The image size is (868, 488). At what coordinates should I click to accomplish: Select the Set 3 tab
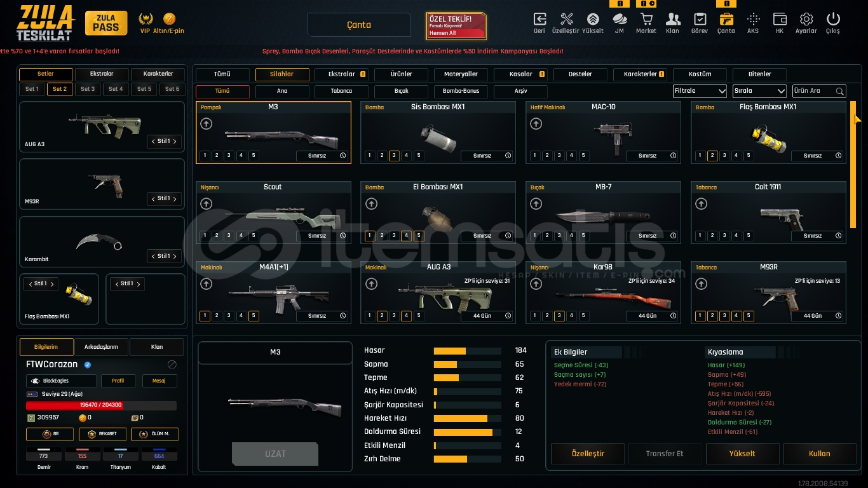tap(88, 89)
